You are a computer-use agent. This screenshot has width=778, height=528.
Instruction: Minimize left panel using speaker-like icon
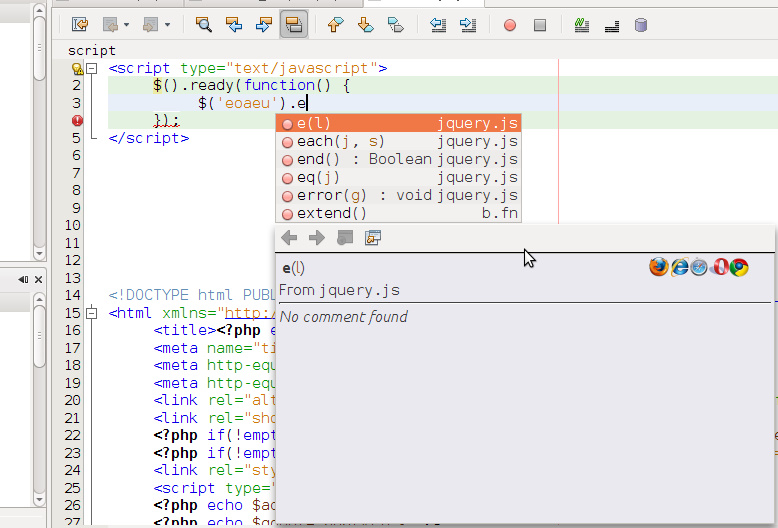coord(23,279)
